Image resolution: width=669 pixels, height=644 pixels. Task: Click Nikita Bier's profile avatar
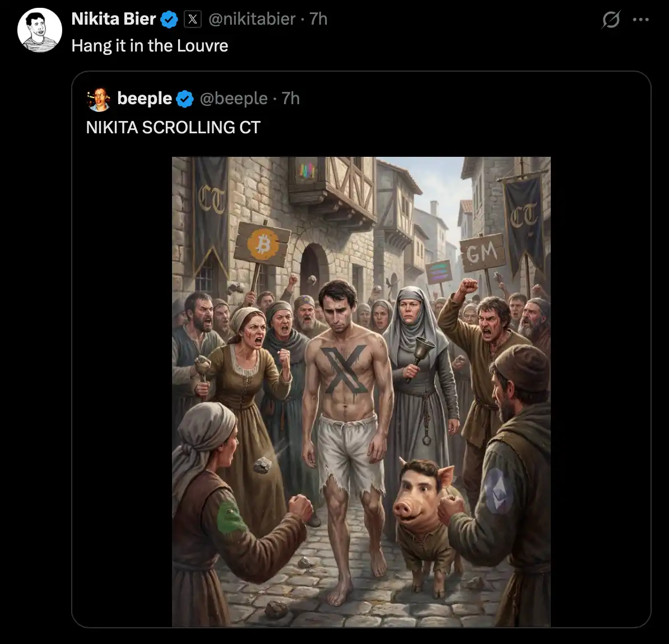coord(39,31)
